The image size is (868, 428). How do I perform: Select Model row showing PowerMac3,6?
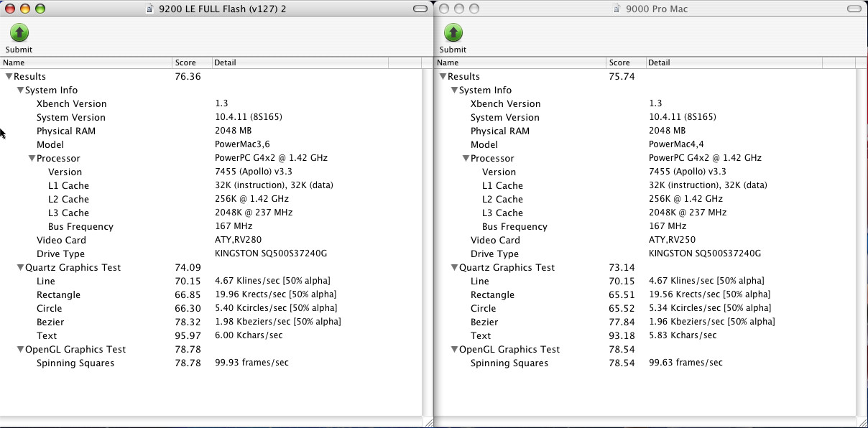pos(211,144)
